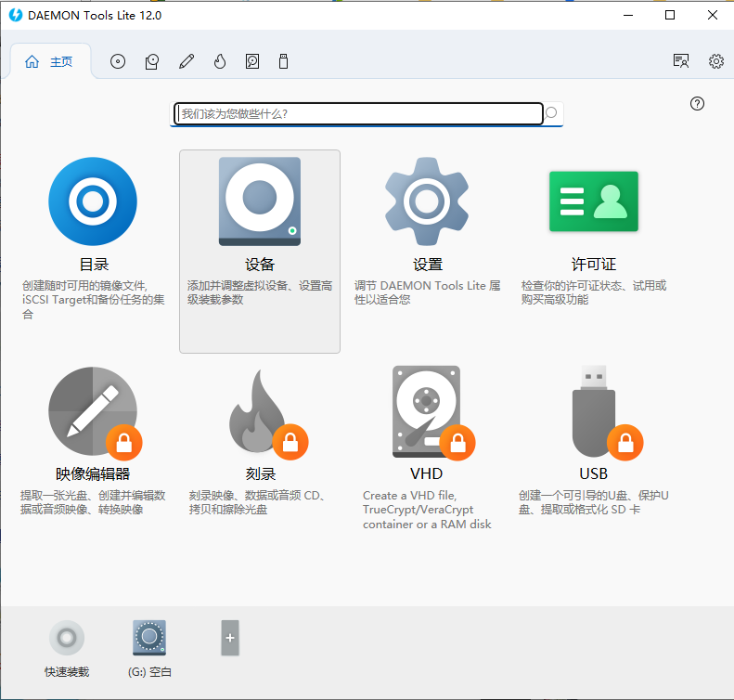734x700 pixels.
Task: Click the DAEMON Tools Lite title bar logo
Action: click(16, 15)
